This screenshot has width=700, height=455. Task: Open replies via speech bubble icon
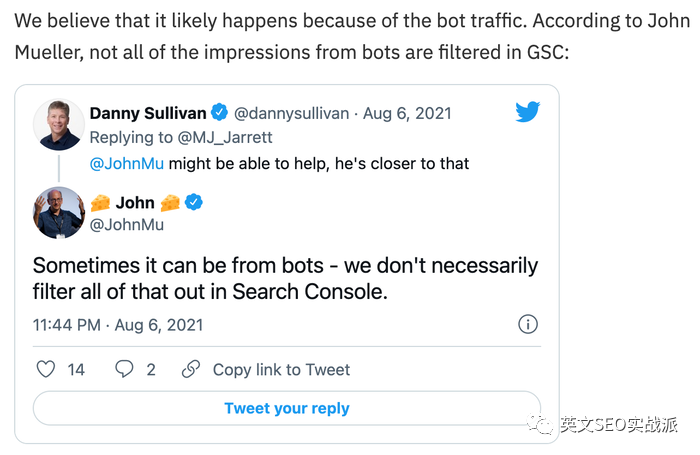(x=124, y=369)
